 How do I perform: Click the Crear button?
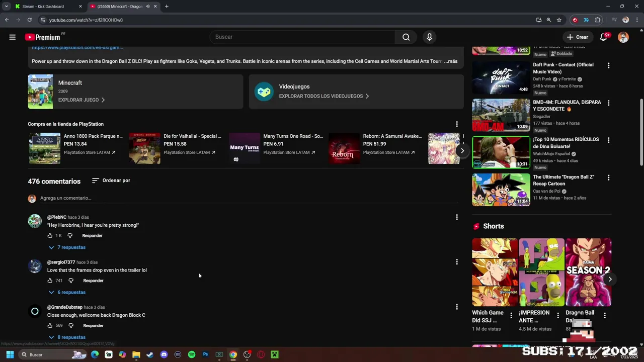[577, 37]
